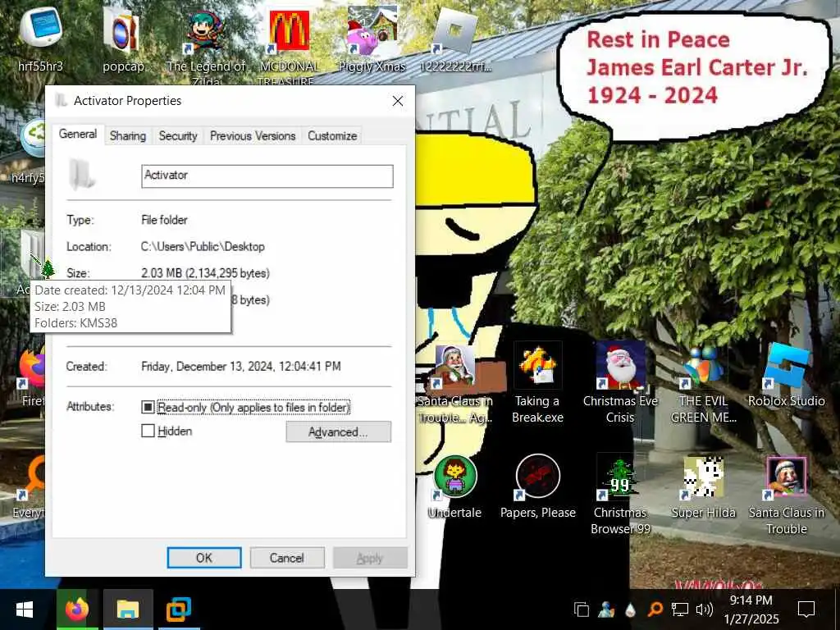Launch Papers, Please shortcut

[x=537, y=486]
